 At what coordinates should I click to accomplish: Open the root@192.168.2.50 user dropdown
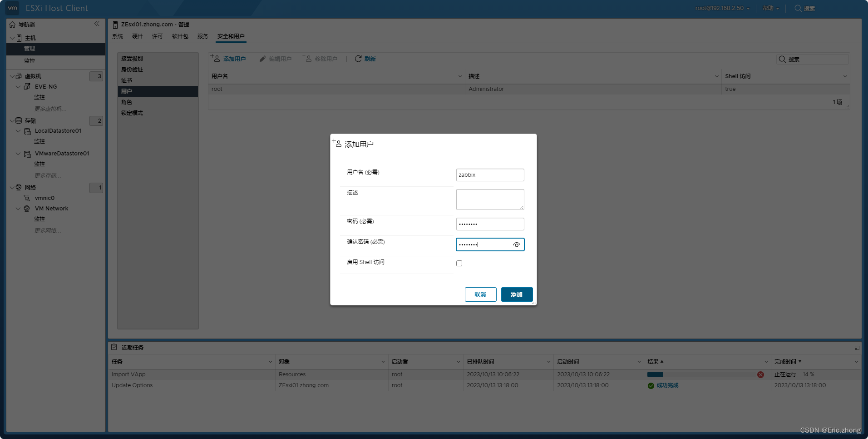(x=722, y=8)
